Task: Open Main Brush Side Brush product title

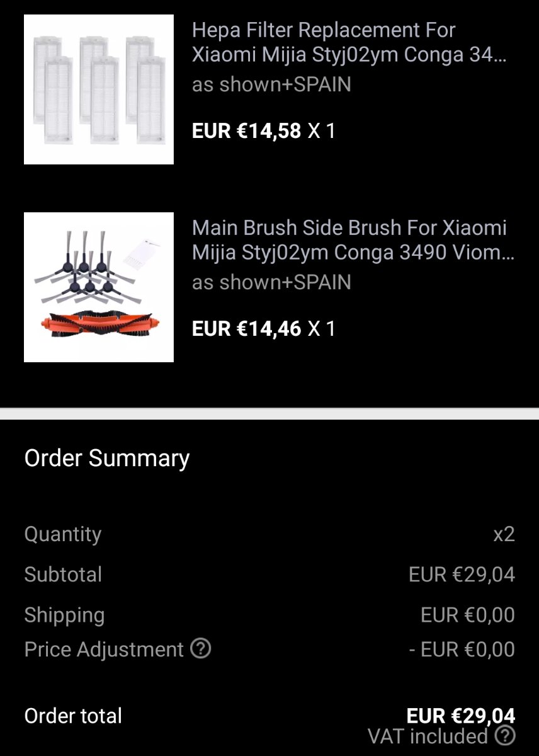Action: coord(353,240)
